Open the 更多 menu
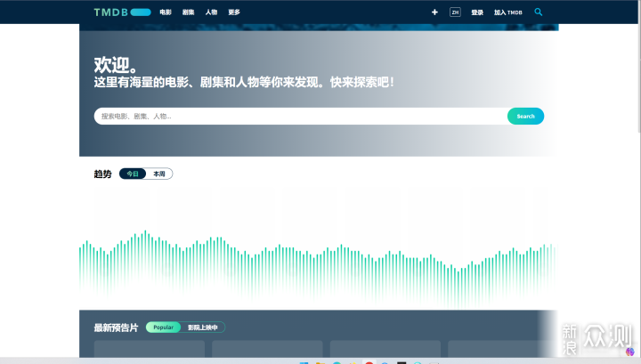 coord(234,12)
